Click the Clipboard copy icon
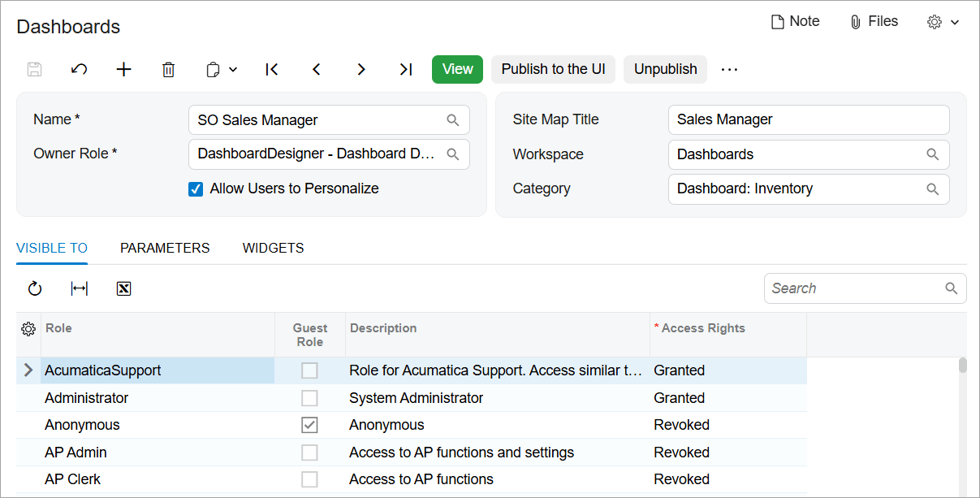The width and height of the screenshot is (980, 498). click(214, 69)
